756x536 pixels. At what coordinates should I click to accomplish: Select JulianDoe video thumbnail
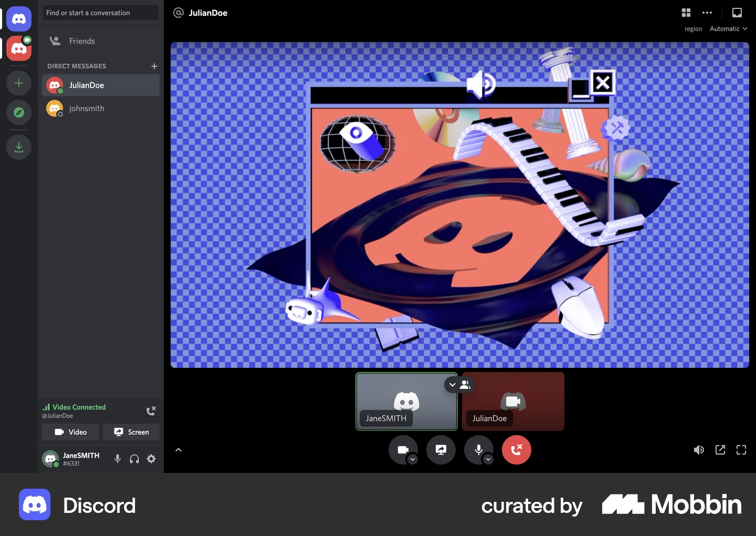click(x=513, y=401)
